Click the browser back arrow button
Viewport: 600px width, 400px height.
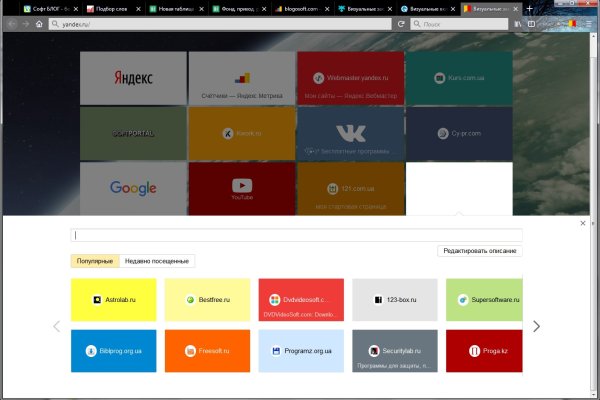[11, 23]
